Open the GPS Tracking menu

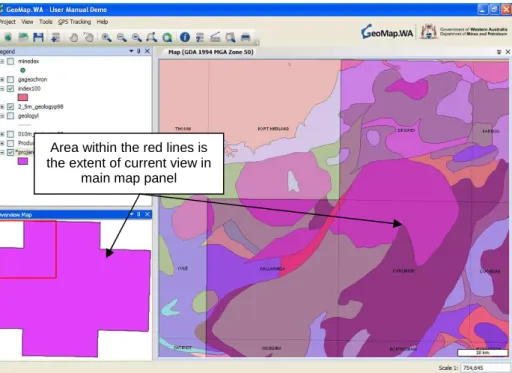click(x=75, y=22)
